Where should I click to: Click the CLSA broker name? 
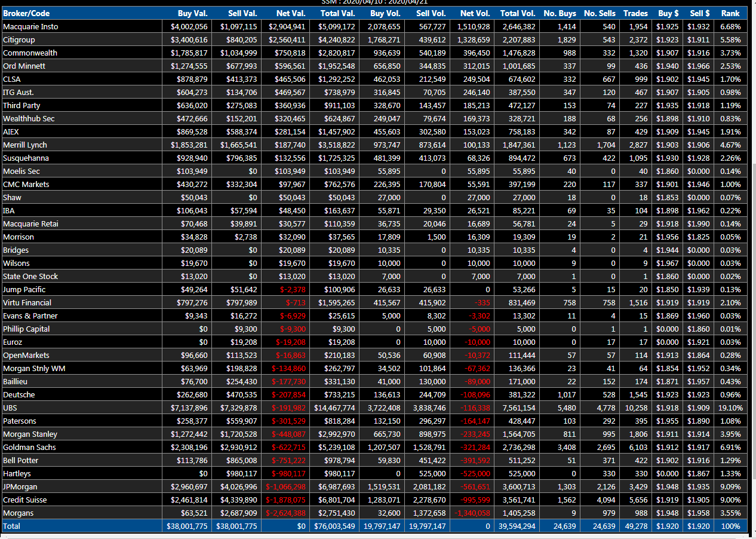point(11,79)
